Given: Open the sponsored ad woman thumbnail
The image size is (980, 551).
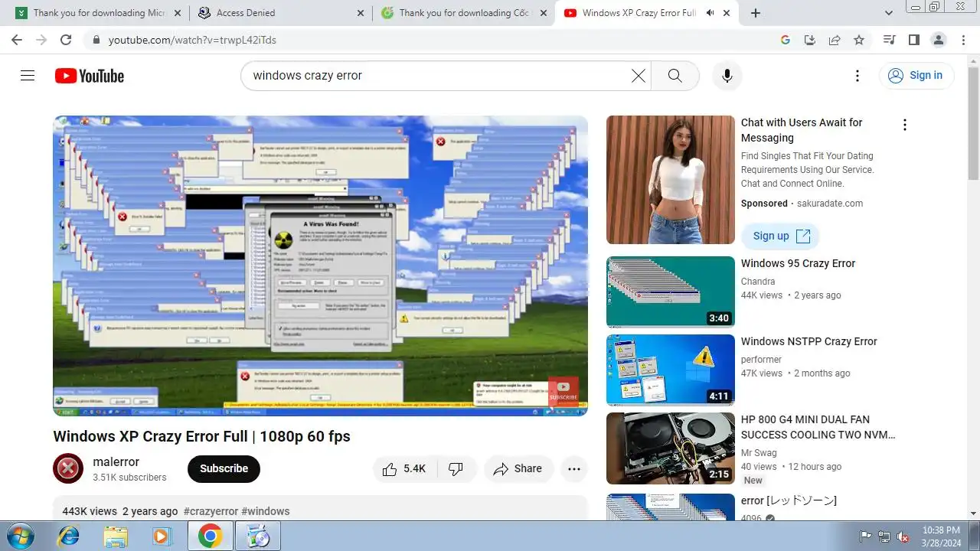Looking at the screenshot, I should pos(671,180).
